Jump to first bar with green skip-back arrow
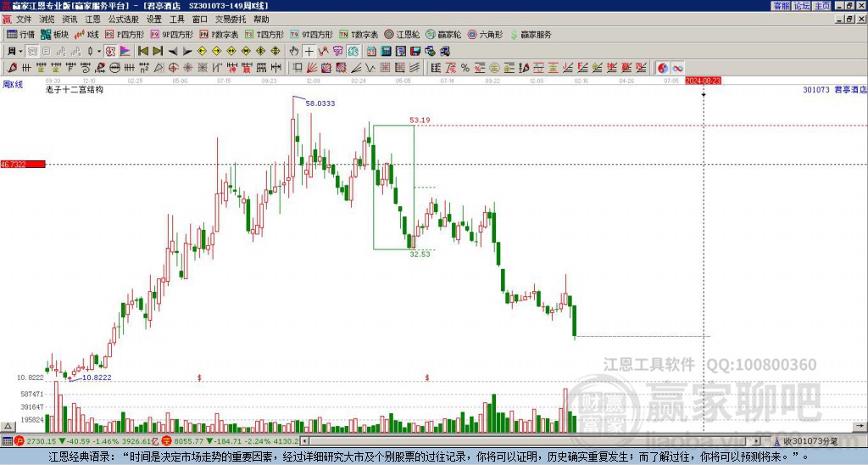This screenshot has height=465, width=868. click(x=142, y=51)
